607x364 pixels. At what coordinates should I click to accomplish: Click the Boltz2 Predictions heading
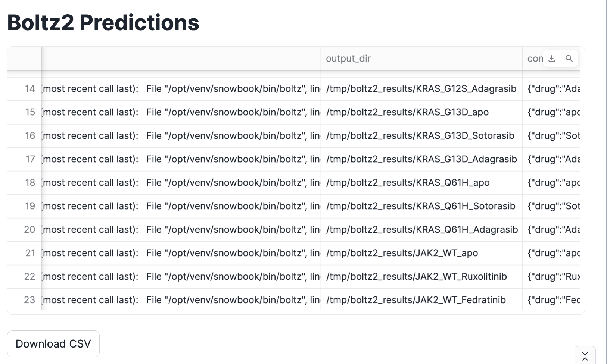pyautogui.click(x=103, y=22)
